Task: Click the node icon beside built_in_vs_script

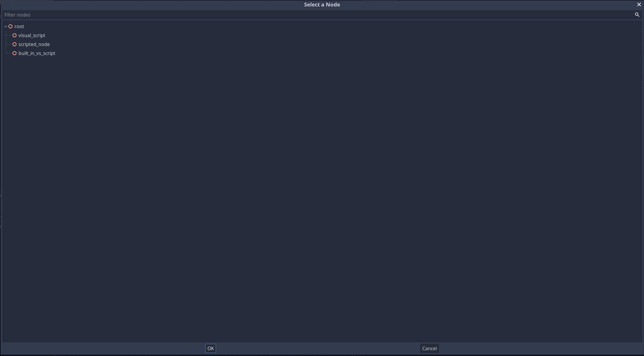Action: [15, 53]
